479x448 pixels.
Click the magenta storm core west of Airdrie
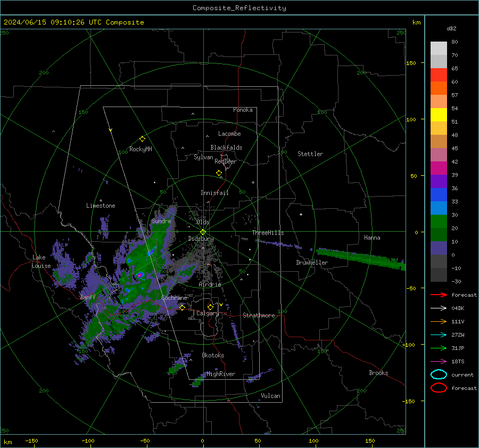click(x=140, y=275)
